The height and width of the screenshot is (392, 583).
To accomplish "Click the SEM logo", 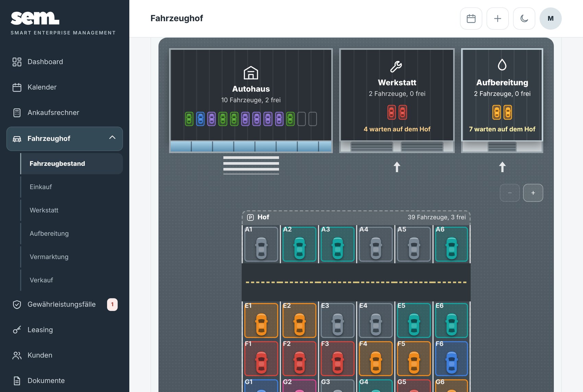I will click(35, 18).
